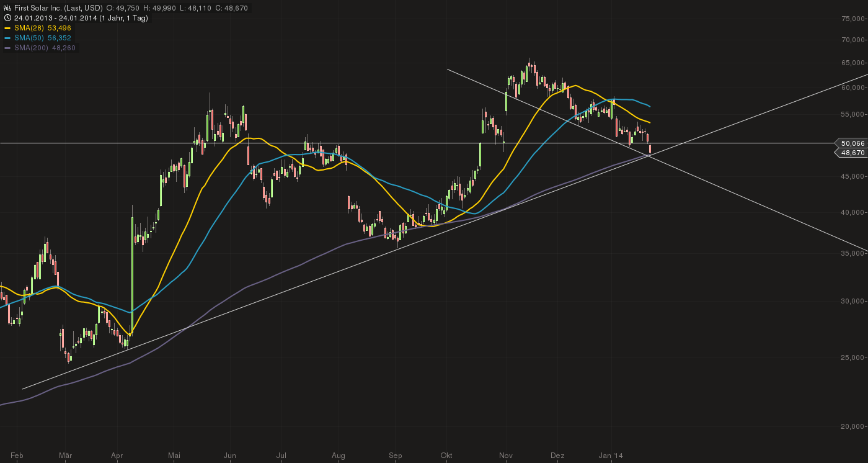This screenshot has height=463, width=868.
Task: Click the "Sep" month label on the time axis
Action: pos(396,456)
